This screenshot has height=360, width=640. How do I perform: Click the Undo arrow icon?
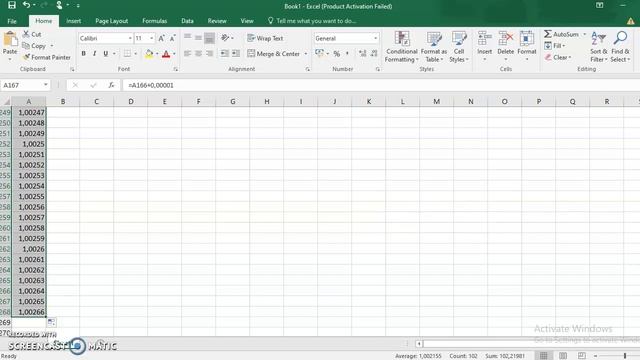pos(27,5)
